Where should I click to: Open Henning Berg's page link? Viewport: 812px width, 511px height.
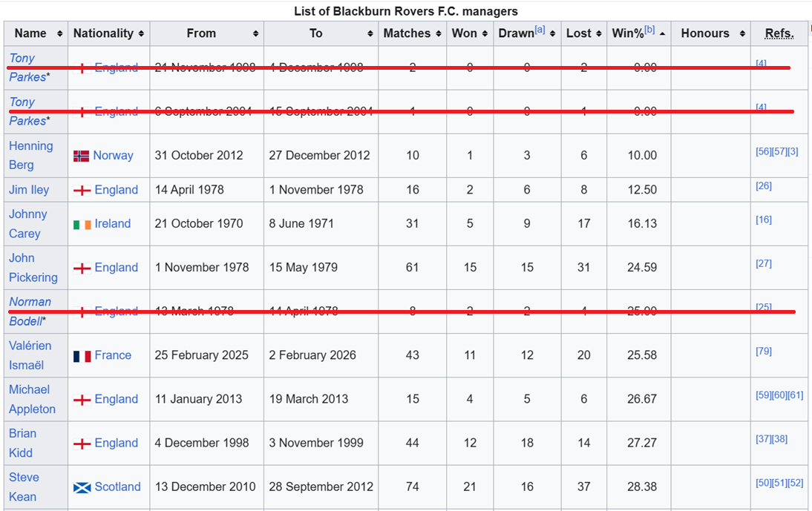tap(30, 146)
